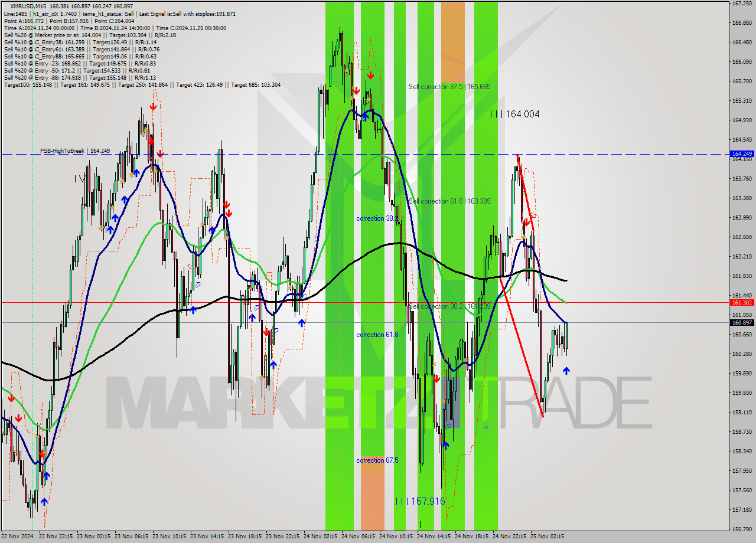Viewport: 756px width, 543px height.
Task: Select the '157.916' point B label
Action: [x=420, y=501]
